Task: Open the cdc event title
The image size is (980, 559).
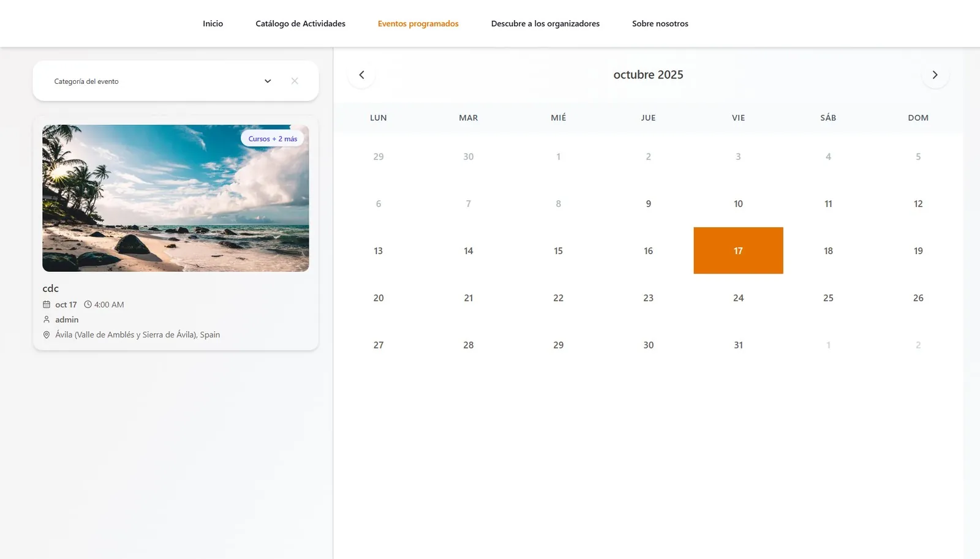Action: click(50, 288)
